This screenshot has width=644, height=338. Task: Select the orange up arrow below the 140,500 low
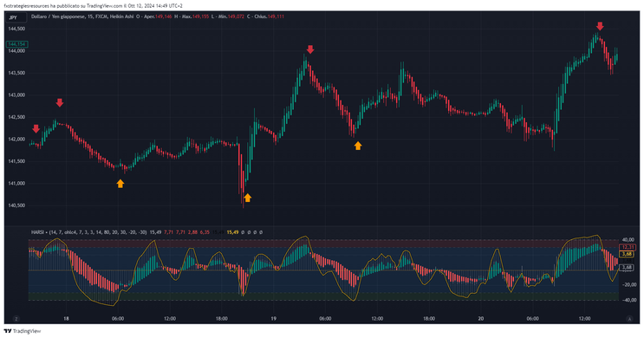(247, 198)
